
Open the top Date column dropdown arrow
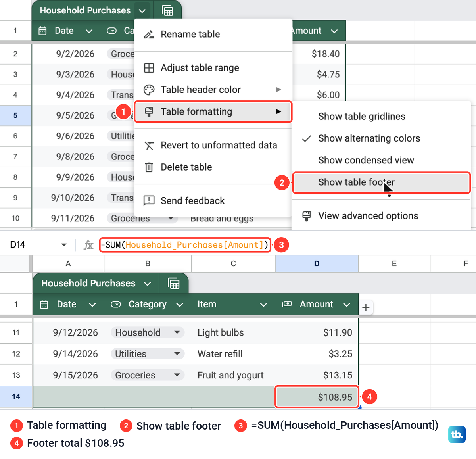pos(89,31)
